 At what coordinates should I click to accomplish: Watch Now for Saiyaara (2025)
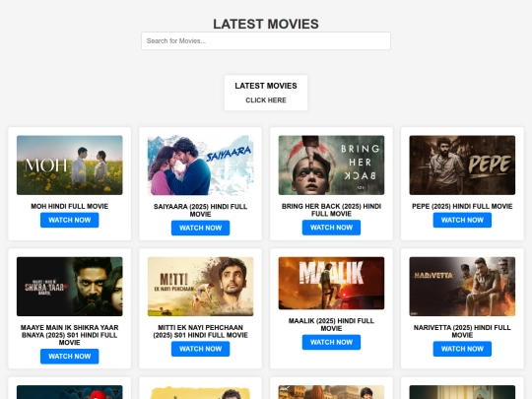coord(201,228)
